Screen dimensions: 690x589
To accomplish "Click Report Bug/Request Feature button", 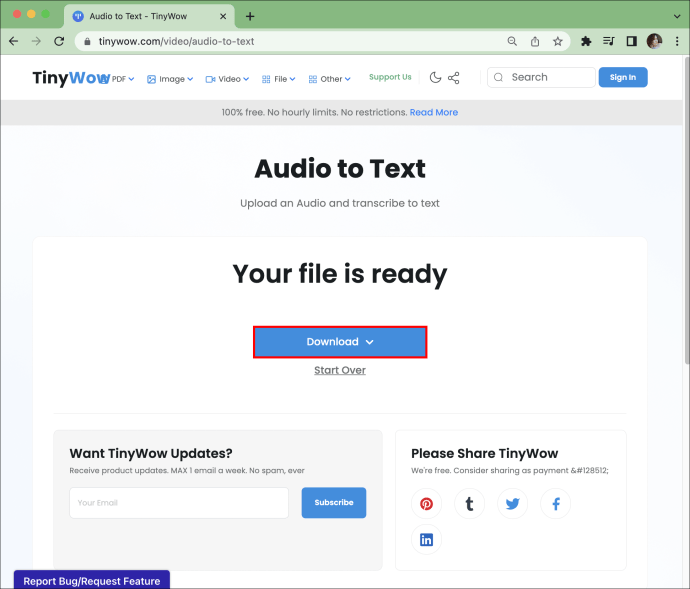I will (92, 580).
